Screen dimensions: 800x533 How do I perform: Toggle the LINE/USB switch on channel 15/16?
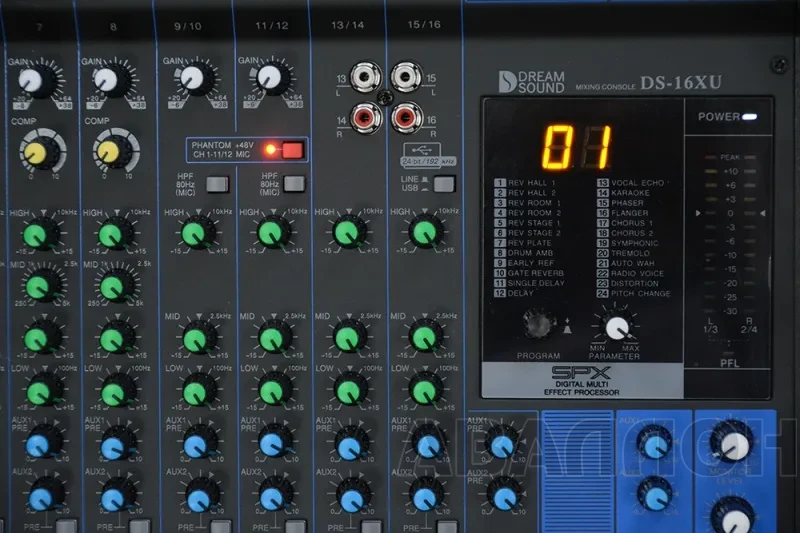[443, 184]
